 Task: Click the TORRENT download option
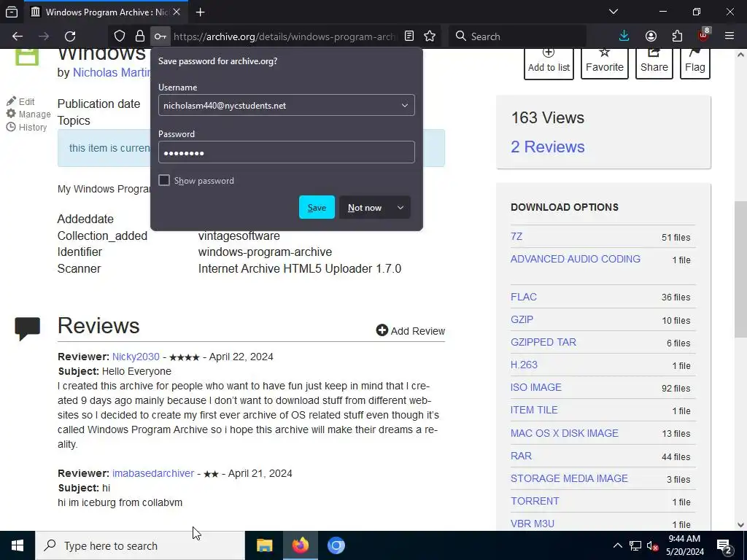[x=535, y=501]
